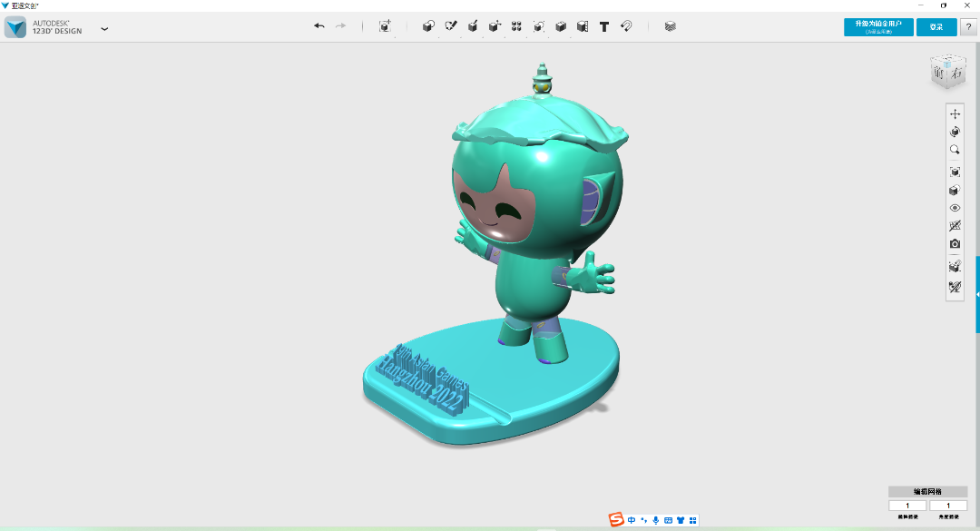Image resolution: width=980 pixels, height=531 pixels.
Task: Open the materials and outlines display option
Action: (x=955, y=190)
